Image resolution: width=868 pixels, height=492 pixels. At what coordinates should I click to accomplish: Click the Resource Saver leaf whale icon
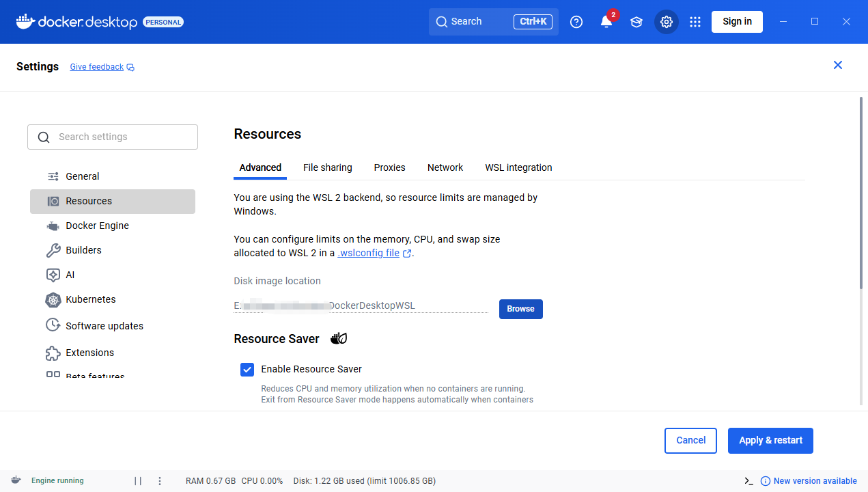[339, 338]
